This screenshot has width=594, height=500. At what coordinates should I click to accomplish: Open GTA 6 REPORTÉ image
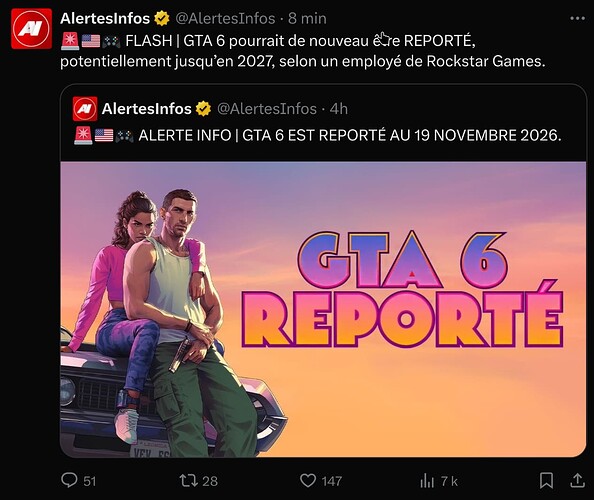coord(323,309)
